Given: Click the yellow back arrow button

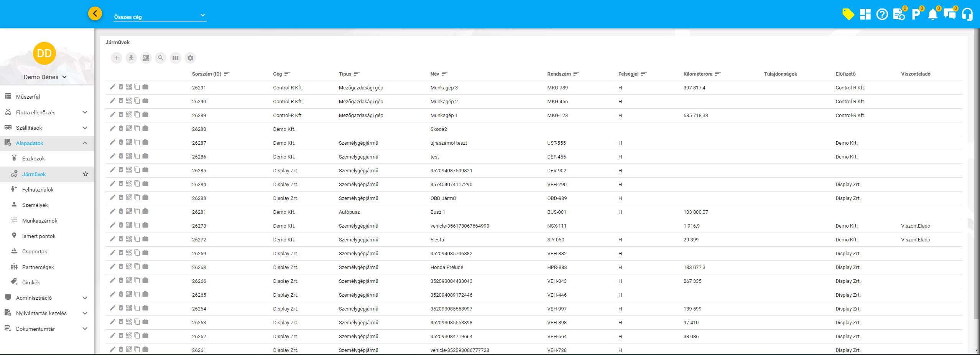Looking at the screenshot, I should 95,14.
